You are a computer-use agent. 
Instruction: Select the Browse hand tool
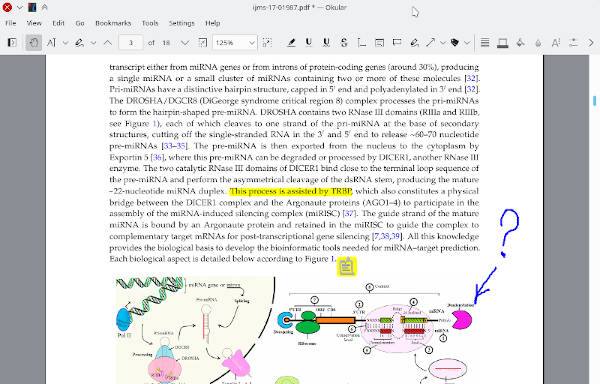pyautogui.click(x=34, y=42)
